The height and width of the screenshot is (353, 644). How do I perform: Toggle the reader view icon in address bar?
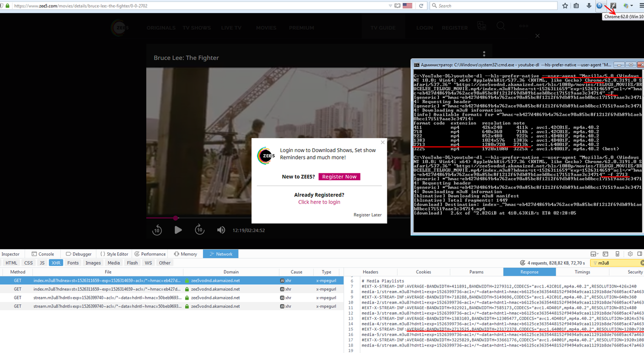397,6
